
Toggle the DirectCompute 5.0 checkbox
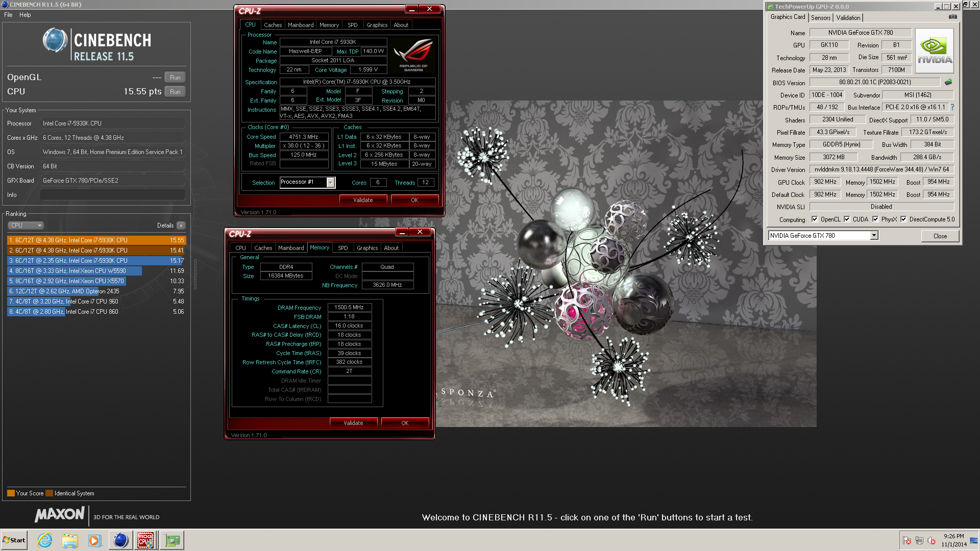click(903, 219)
